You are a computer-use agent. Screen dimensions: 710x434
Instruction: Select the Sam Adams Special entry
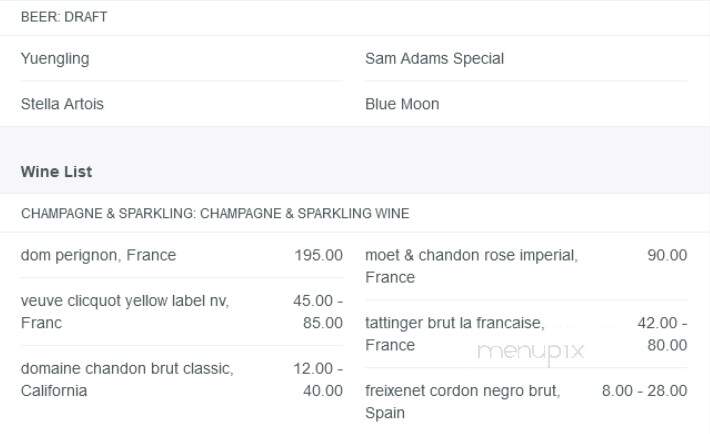tap(434, 58)
